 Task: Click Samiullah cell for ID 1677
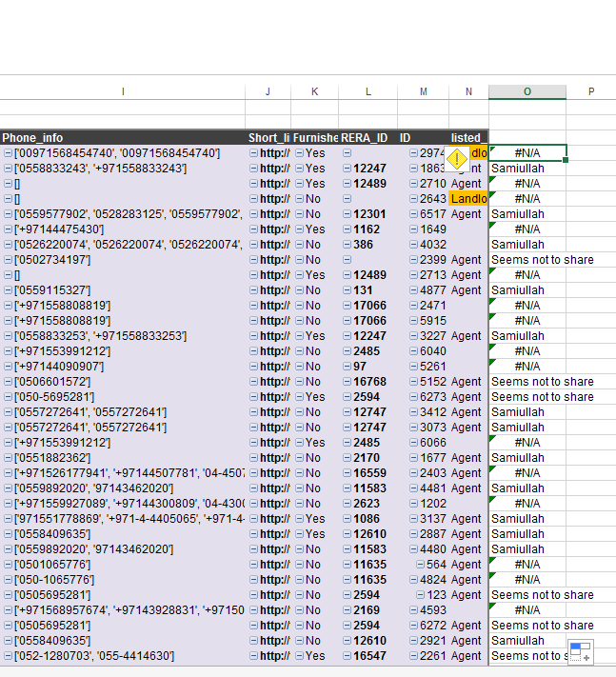[527, 457]
